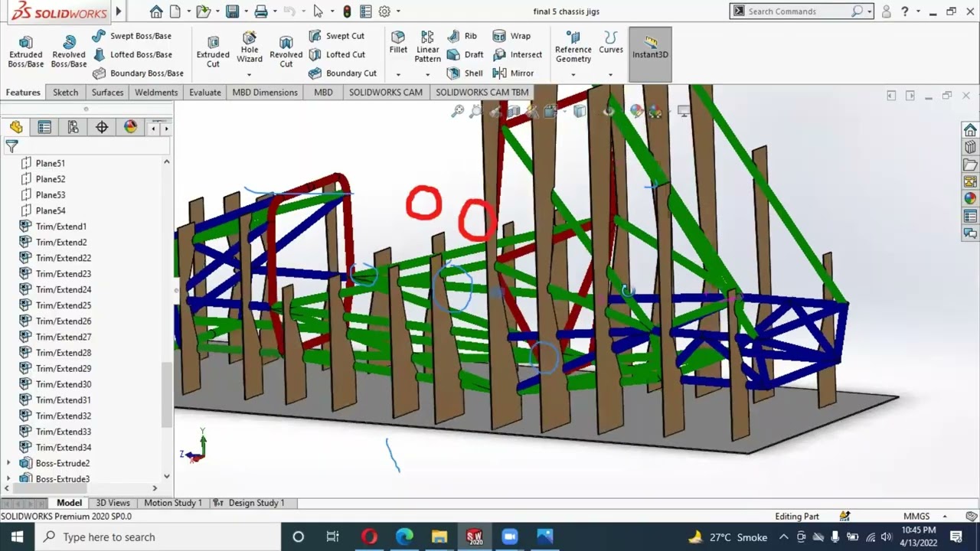Show the DisplayManager tab
The image size is (980, 551).
tap(130, 128)
